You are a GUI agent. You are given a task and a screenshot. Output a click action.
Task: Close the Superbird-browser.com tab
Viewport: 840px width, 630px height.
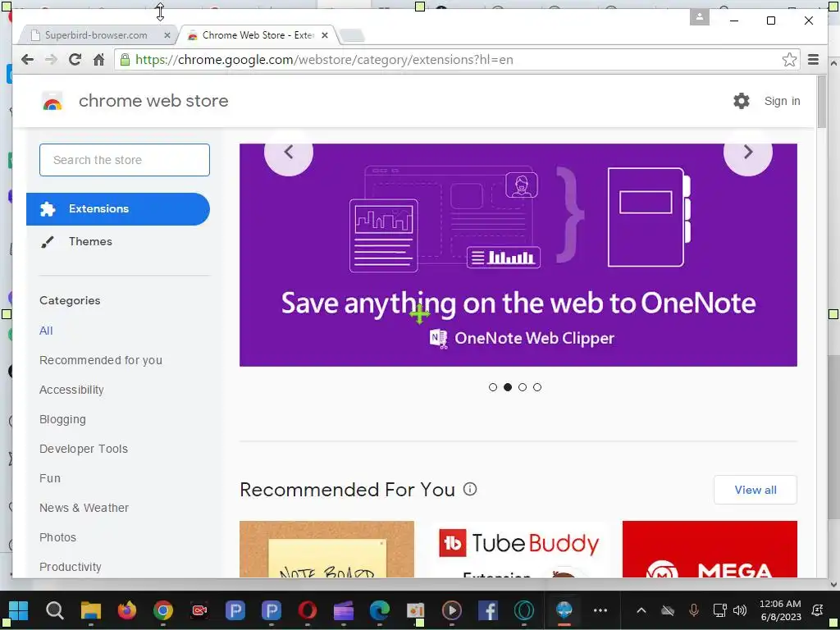167,35
